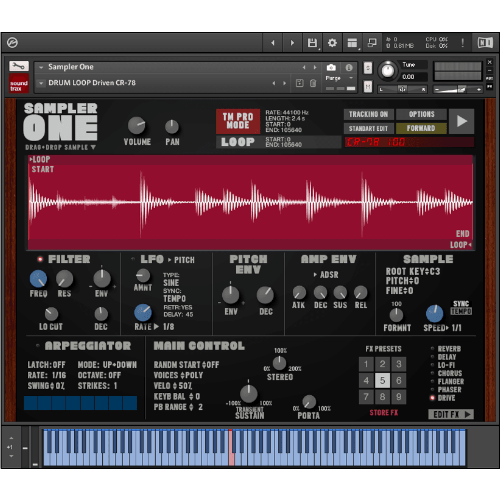The width and height of the screenshot is (500, 500).
Task: Click Standart Edit button
Action: (x=369, y=128)
